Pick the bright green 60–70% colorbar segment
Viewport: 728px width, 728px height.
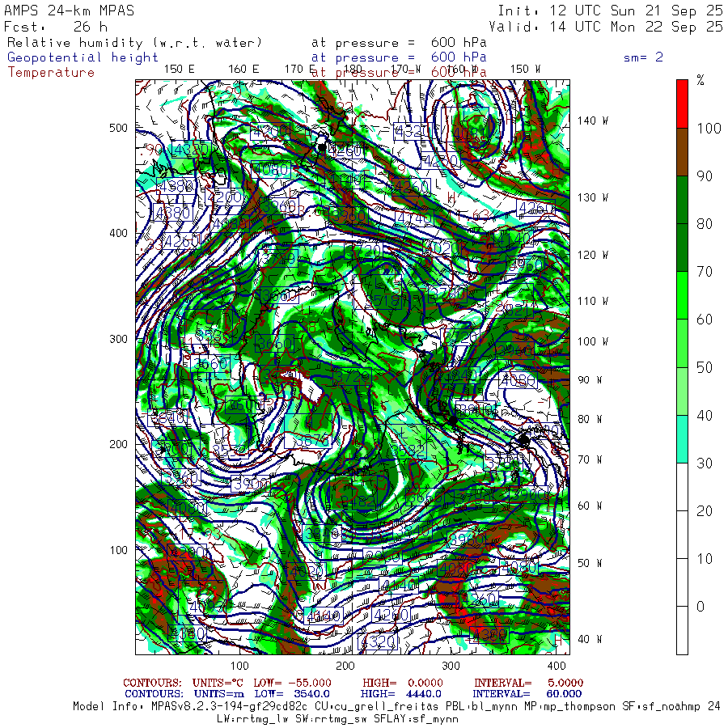click(682, 295)
